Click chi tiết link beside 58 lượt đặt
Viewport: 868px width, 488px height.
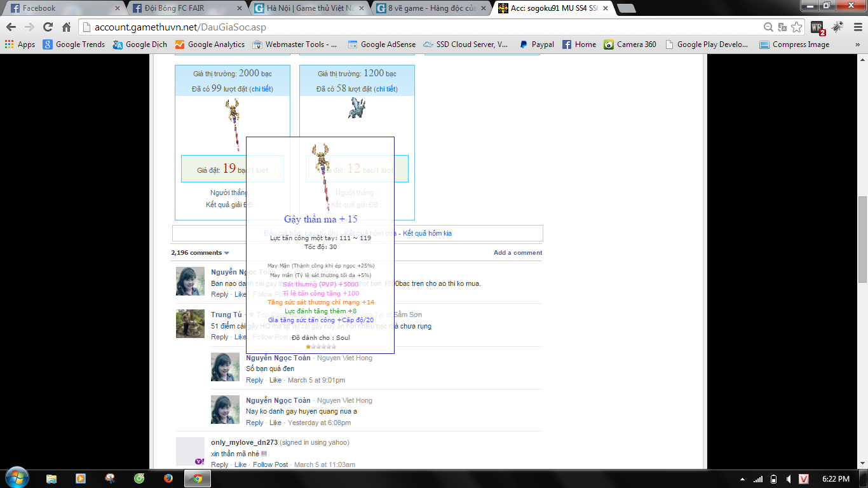[x=386, y=89]
